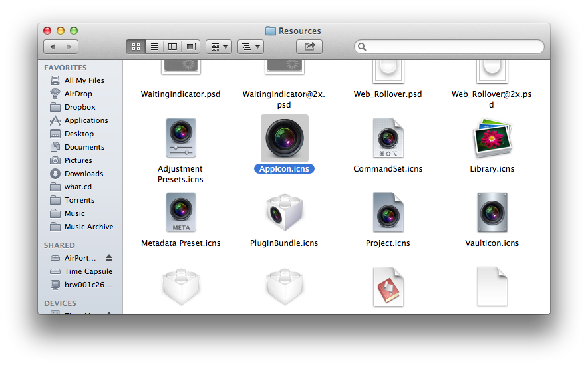Select the Metadata Preset.icns icon

click(181, 213)
